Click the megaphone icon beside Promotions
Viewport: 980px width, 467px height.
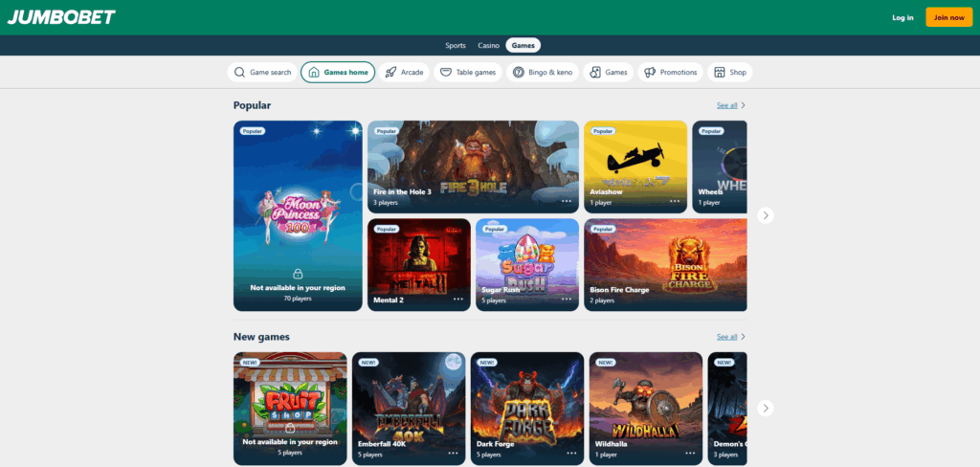pyautogui.click(x=650, y=73)
